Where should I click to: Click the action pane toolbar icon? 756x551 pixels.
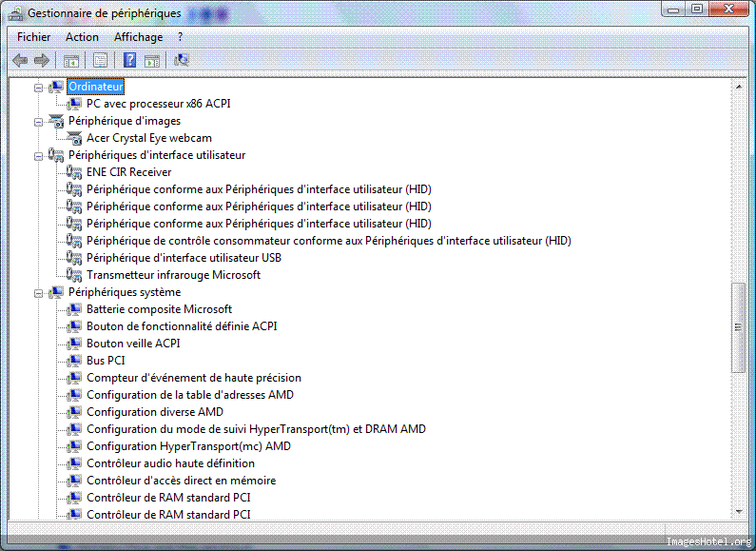[x=152, y=60]
